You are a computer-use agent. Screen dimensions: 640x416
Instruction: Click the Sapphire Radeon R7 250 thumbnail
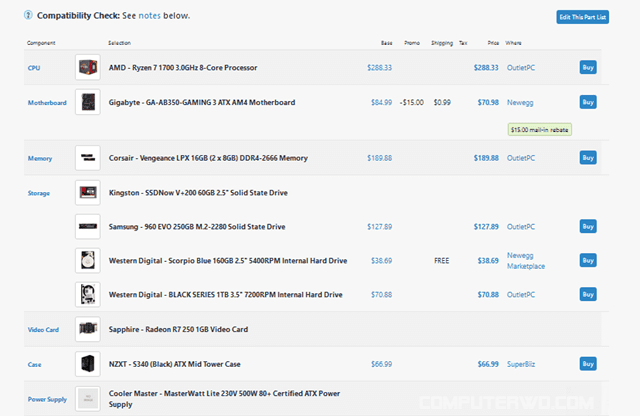click(x=88, y=329)
